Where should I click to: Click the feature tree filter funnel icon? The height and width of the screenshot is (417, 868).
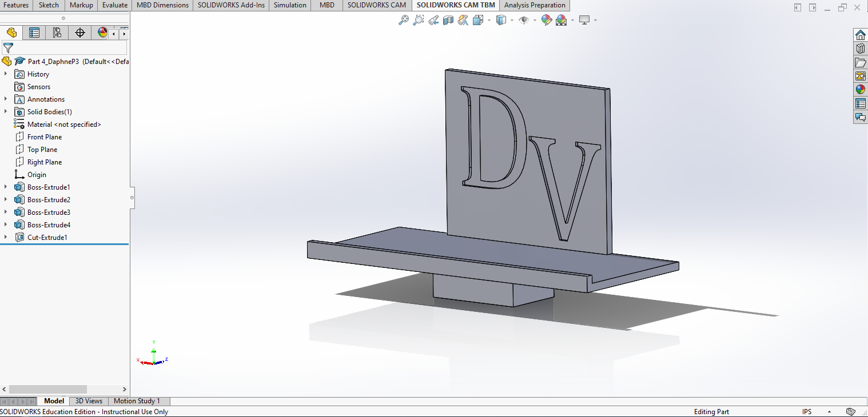coord(8,48)
